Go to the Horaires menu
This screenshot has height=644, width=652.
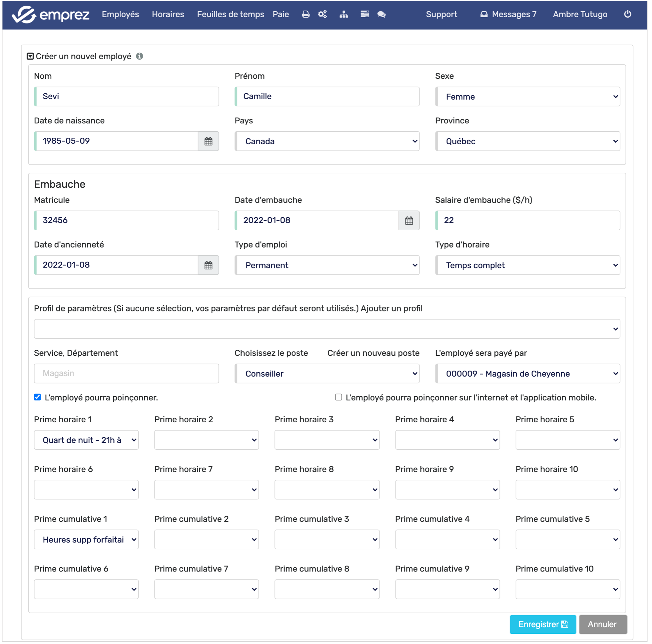pyautogui.click(x=168, y=14)
